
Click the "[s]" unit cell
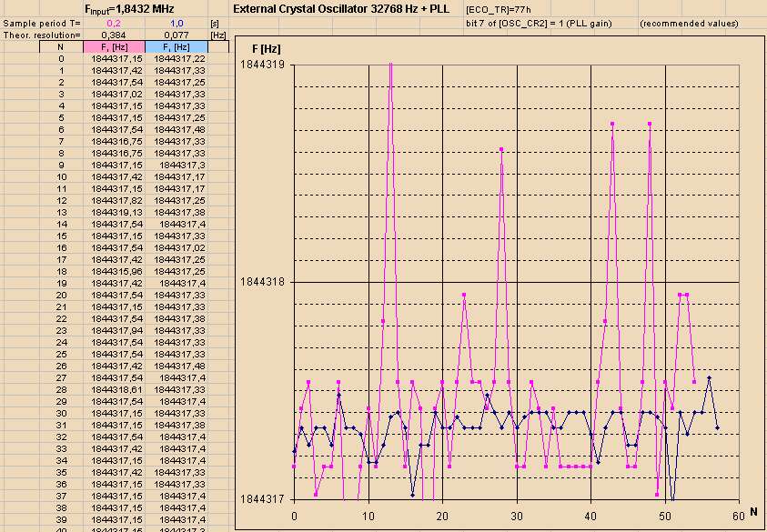click(x=214, y=24)
